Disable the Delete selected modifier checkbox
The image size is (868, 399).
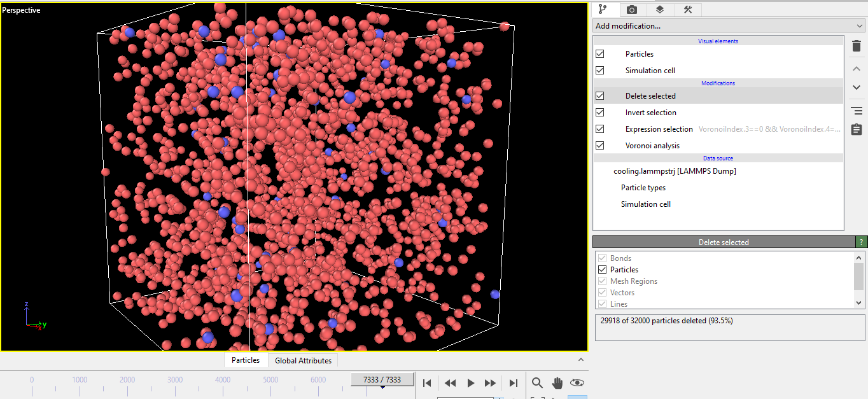pyautogui.click(x=599, y=96)
